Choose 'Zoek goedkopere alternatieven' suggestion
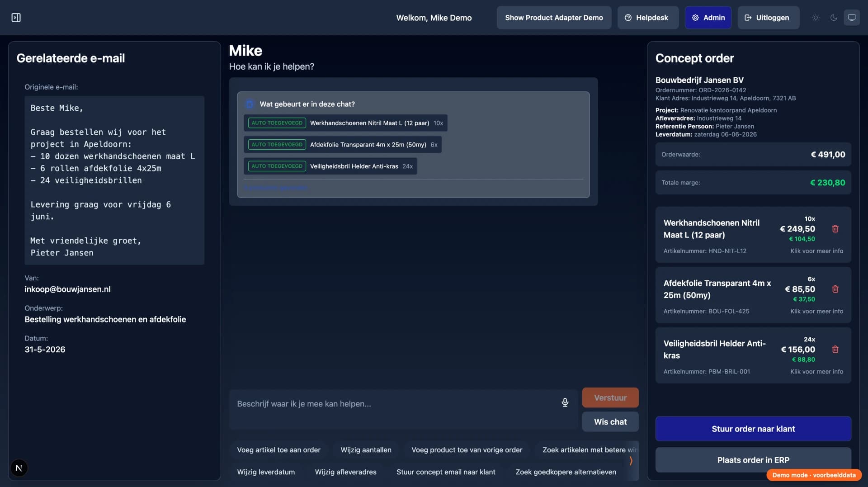 point(566,472)
